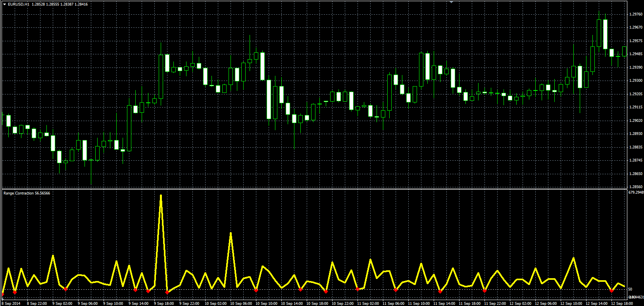Click the 8 Sep 2014 date label

(12, 304)
